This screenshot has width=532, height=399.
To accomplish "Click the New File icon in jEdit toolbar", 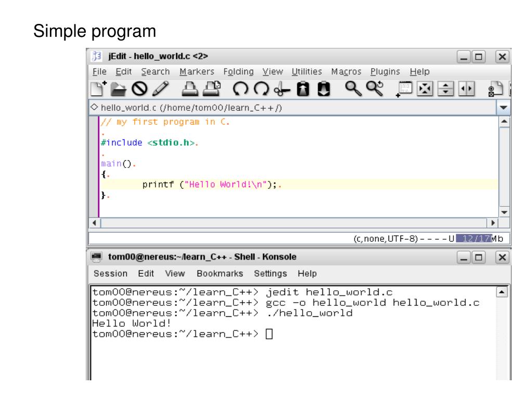I will (99, 89).
